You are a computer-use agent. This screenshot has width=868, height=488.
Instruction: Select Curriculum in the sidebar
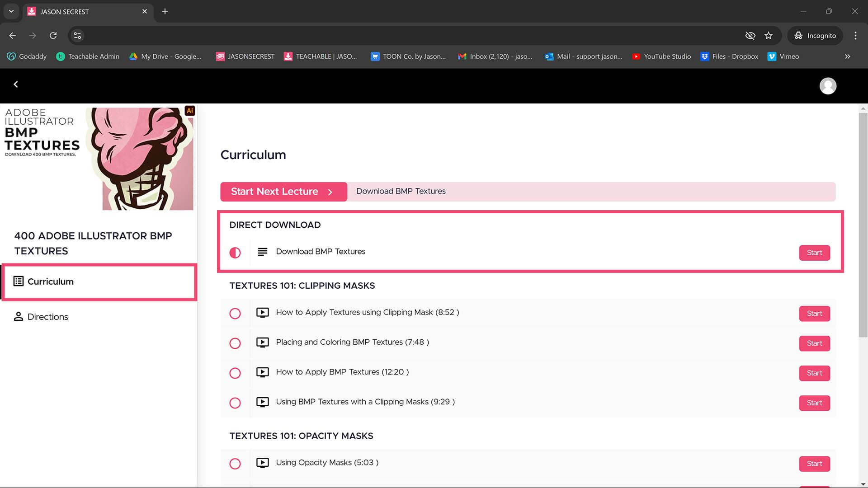99,282
